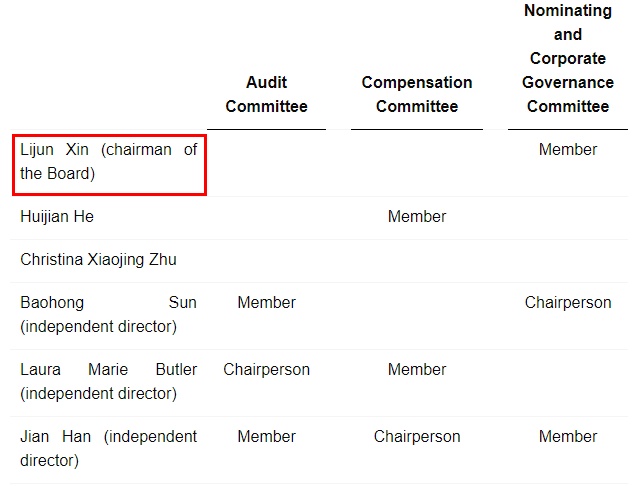Click Baohong Sun's Audit Committee Member cell
Screen dimensions: 638x486
point(266,302)
